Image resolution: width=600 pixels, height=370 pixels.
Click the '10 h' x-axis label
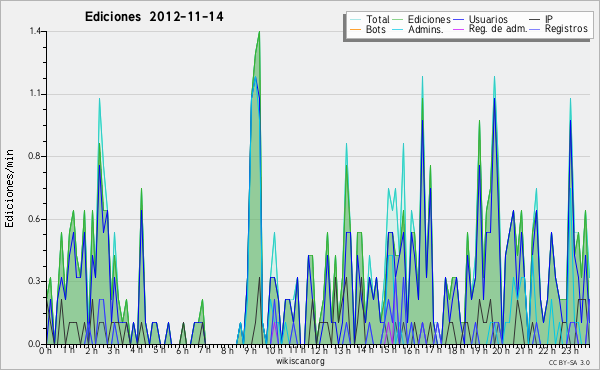274,351
